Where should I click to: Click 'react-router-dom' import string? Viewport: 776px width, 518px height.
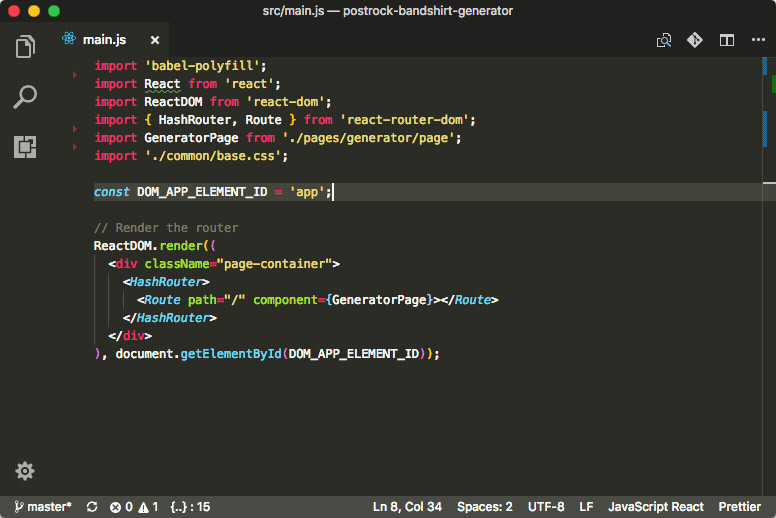[404, 120]
